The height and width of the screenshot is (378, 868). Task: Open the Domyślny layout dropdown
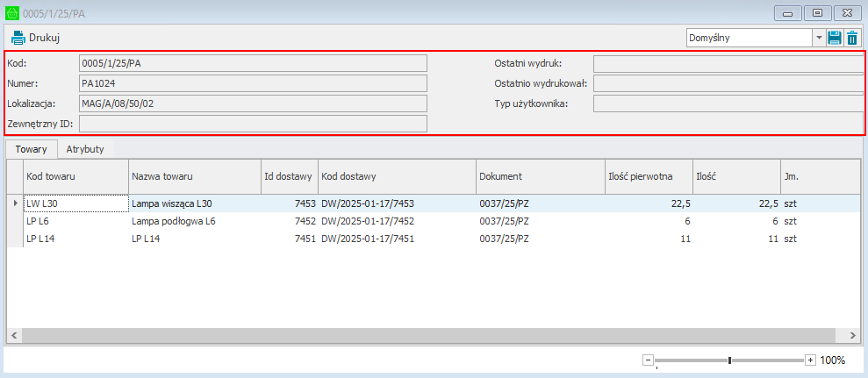pyautogui.click(x=819, y=38)
